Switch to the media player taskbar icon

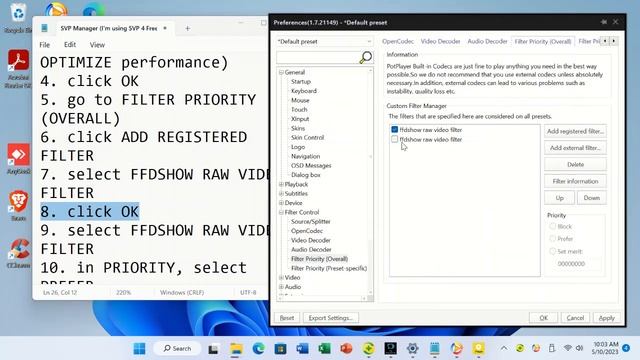[456, 349]
